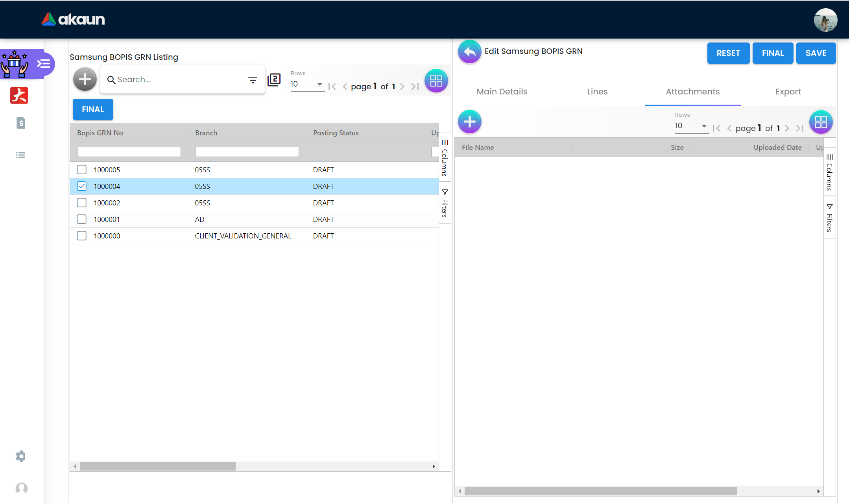Open the grid view icon in the listing panel

(x=436, y=81)
